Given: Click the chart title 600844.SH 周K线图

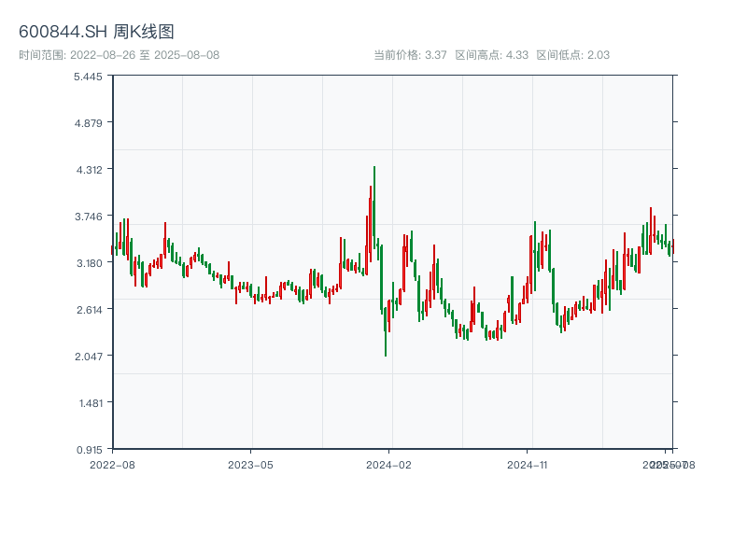Looking at the screenshot, I should [x=96, y=31].
